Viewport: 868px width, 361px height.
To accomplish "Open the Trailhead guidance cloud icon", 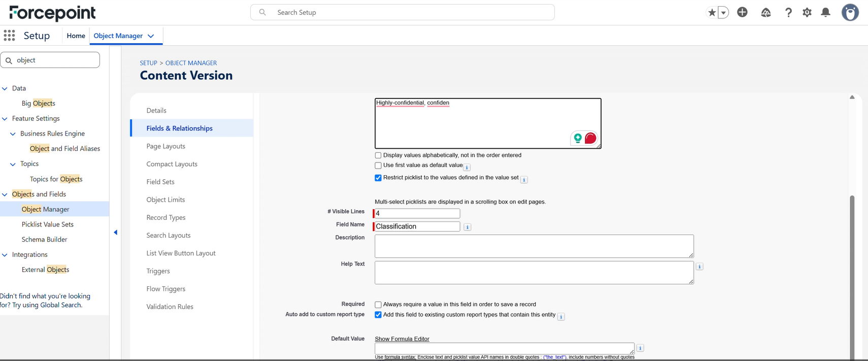I will (x=766, y=12).
